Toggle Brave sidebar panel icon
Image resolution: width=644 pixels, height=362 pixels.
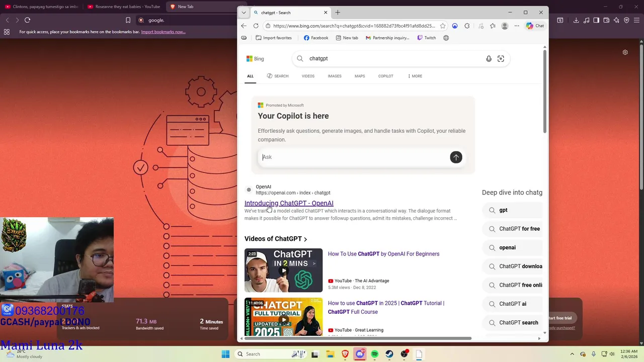coord(596,20)
